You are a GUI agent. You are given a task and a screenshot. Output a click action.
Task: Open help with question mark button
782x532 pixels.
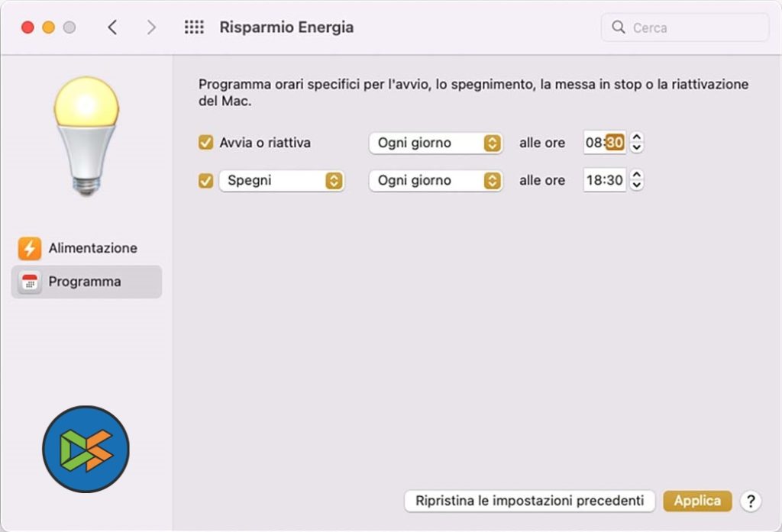751,501
